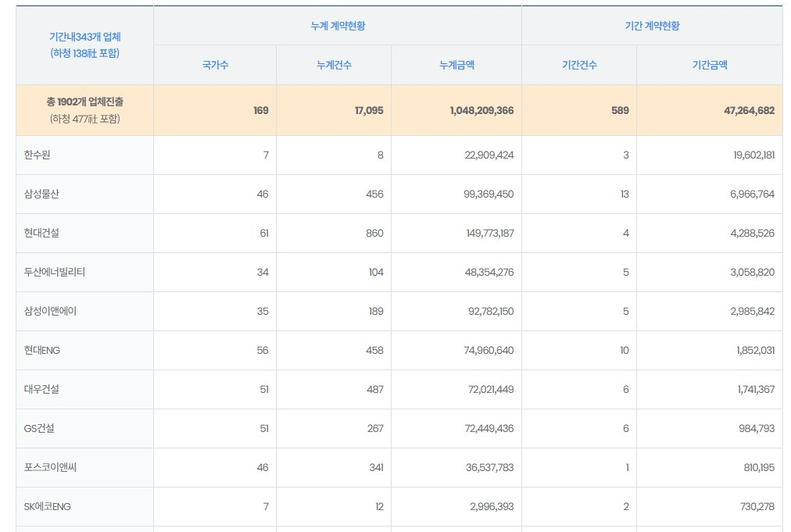Select the 누계금액 column header
The height and width of the screenshot is (532, 791).
pos(456,65)
